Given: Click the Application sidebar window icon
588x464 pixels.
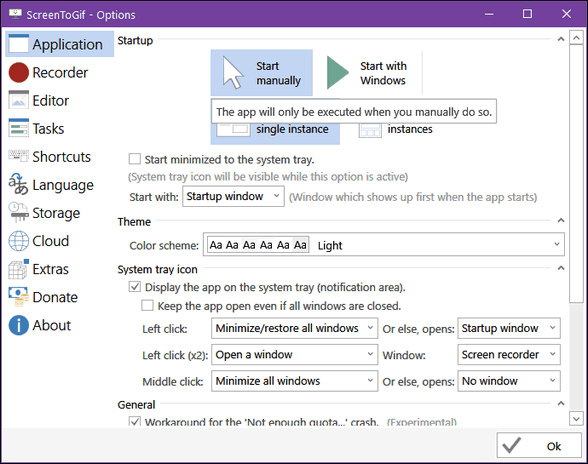Looking at the screenshot, I should click(18, 44).
